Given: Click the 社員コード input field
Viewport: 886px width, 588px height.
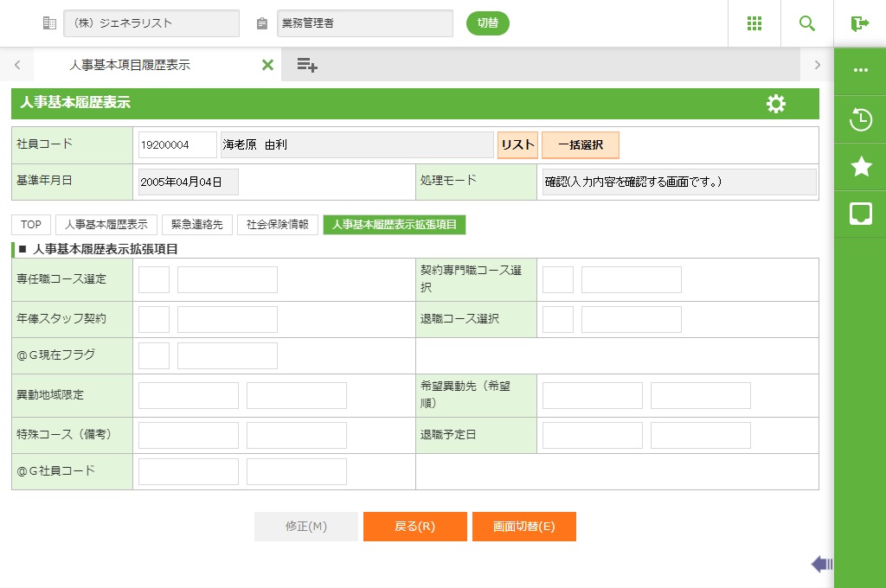Looking at the screenshot, I should [x=177, y=145].
